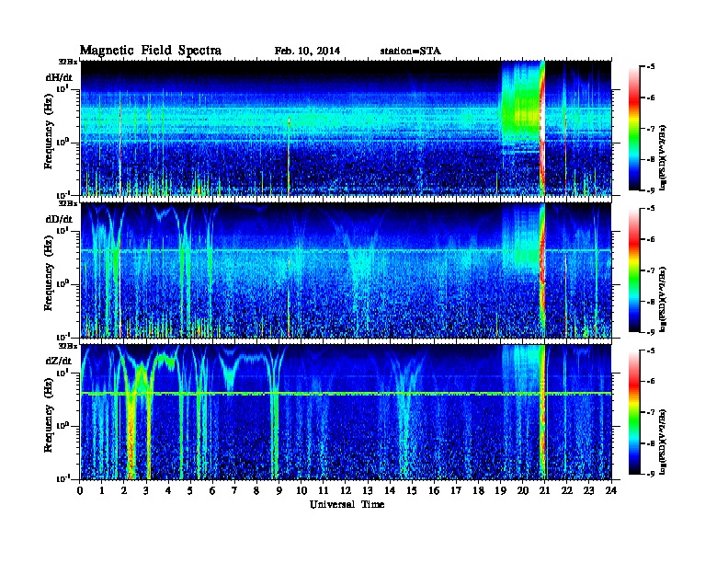Viewport: 728px width, 563px height.
Task: Click the "Universal Time" axis title
Action: point(347,504)
